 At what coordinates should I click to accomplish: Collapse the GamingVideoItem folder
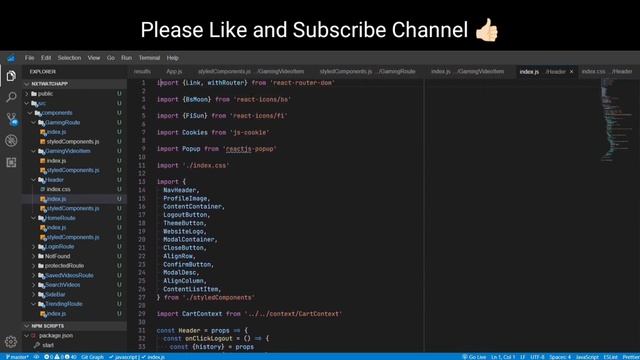pos(74,151)
